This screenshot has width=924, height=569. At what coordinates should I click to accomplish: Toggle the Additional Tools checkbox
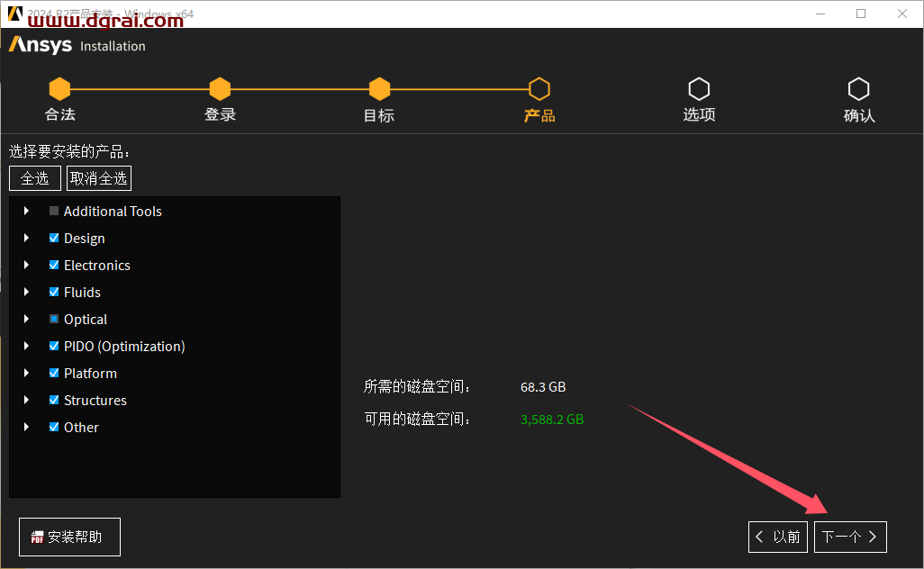click(54, 211)
